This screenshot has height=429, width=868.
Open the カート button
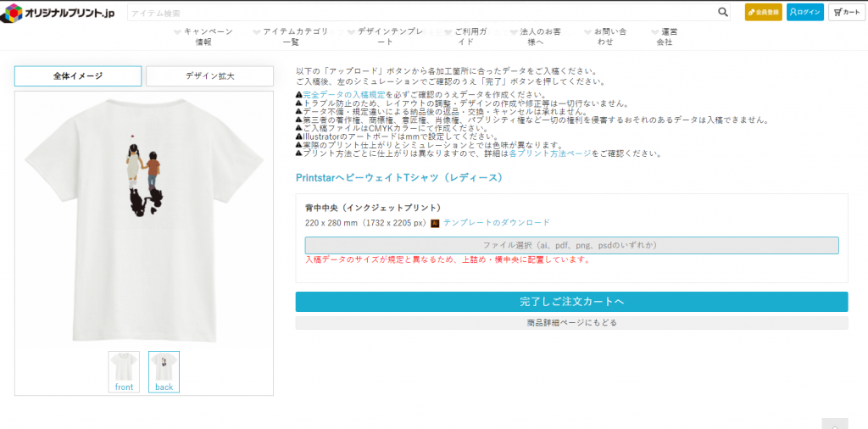(x=847, y=12)
